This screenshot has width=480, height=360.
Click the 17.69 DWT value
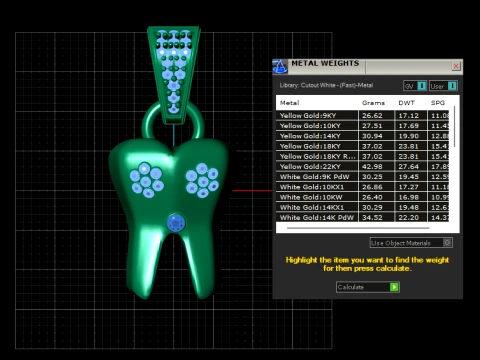coord(408,126)
